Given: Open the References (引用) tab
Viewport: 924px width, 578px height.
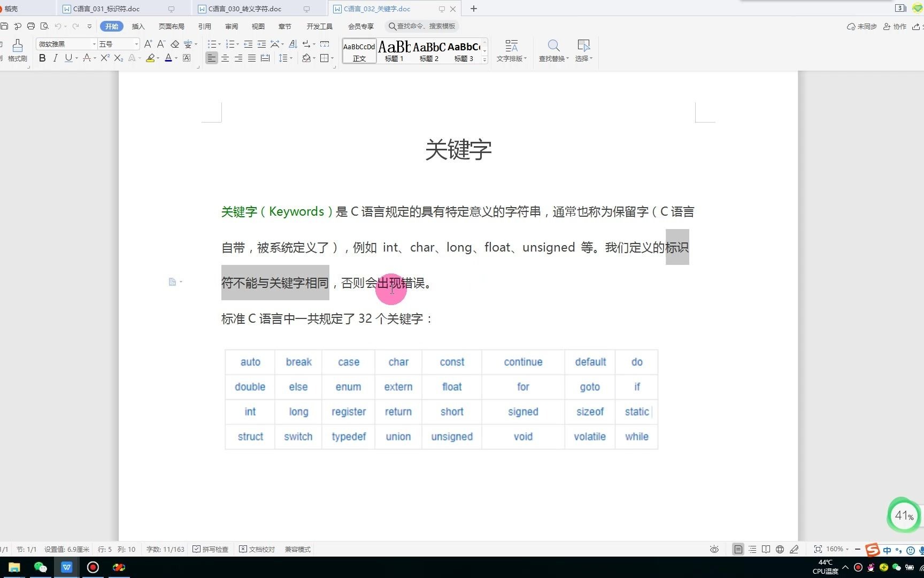Looking at the screenshot, I should (x=204, y=26).
